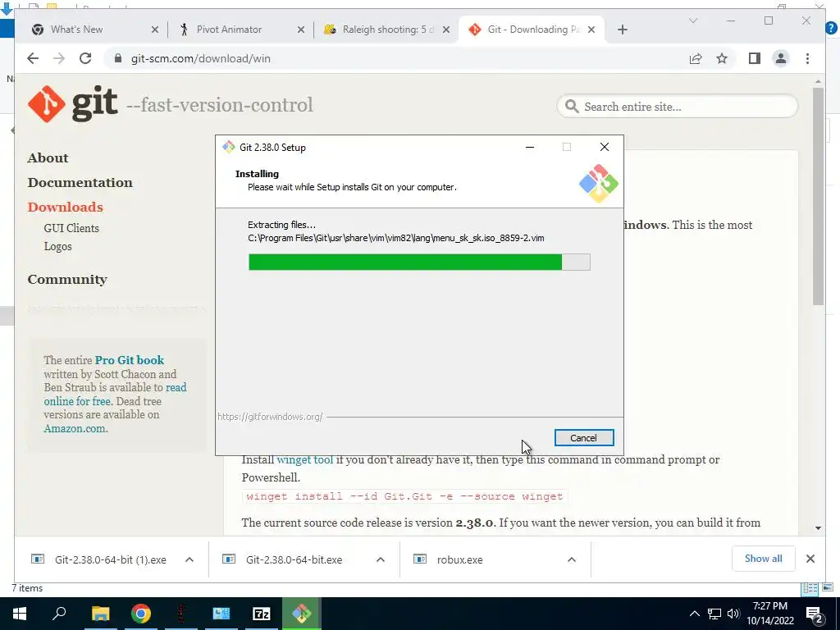Click winget install command text
The height and width of the screenshot is (630, 840).
[x=404, y=496]
